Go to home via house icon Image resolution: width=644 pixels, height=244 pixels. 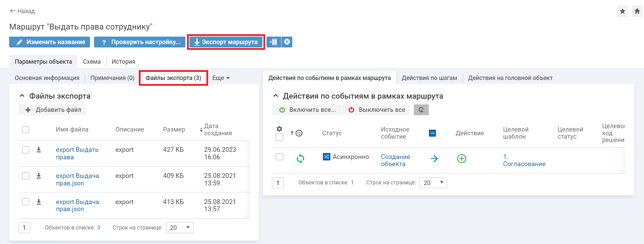[x=637, y=11]
